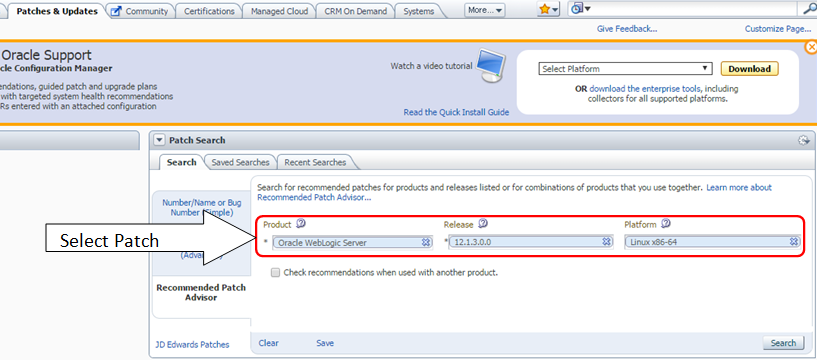
Task: Open JD Edwards Patches search option
Action: click(192, 344)
